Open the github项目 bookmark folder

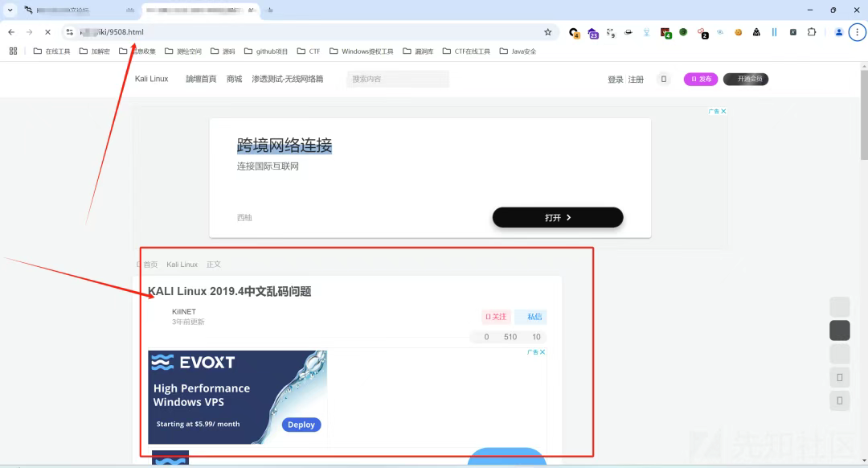[266, 51]
